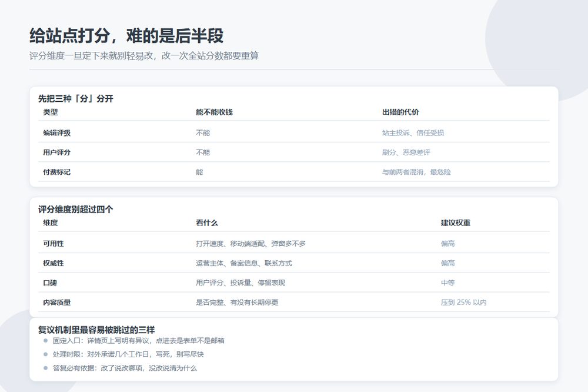This screenshot has height=392, width=588.
Task: Click column header 类型
Action: click(50, 112)
